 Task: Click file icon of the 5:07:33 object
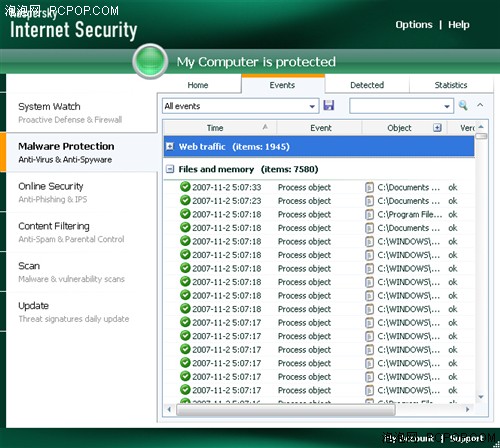coord(369,187)
